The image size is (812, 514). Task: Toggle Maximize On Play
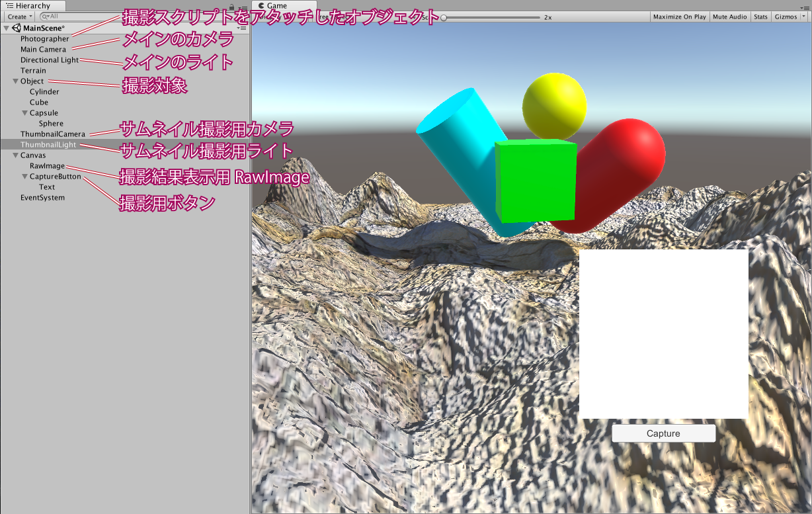click(679, 17)
